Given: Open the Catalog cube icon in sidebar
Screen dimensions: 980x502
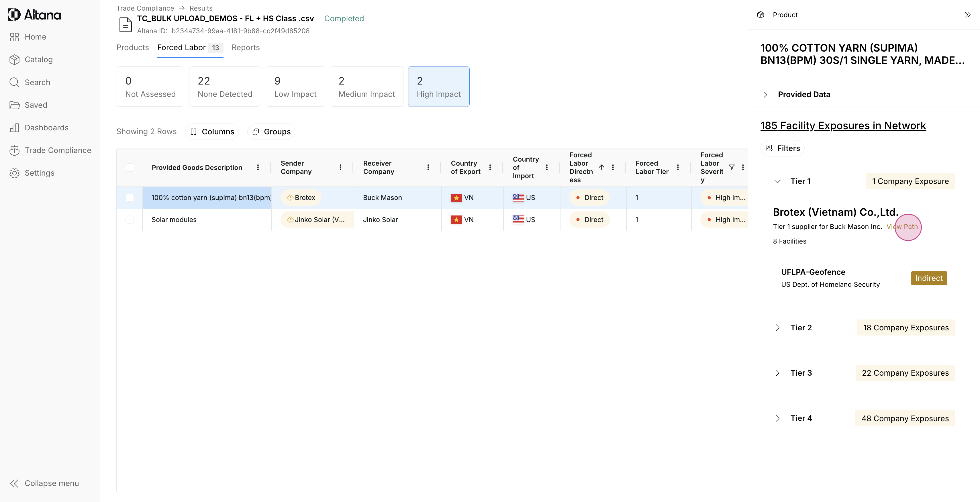Looking at the screenshot, I should tap(14, 60).
